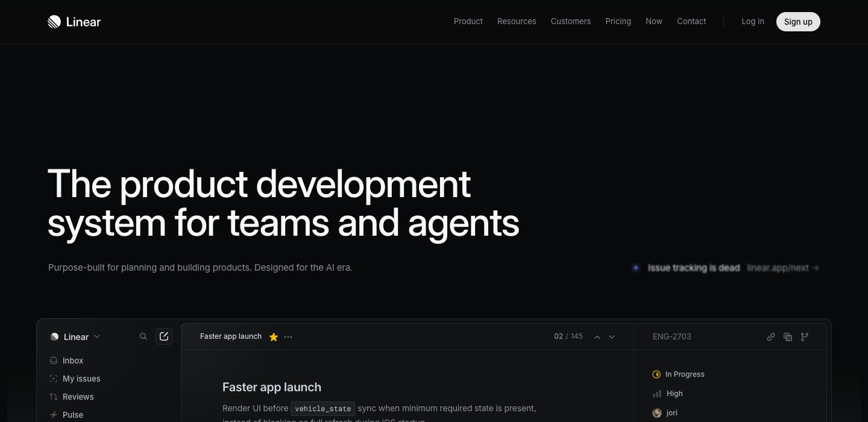
Task: Open Pulse in the sidebar
Action: tap(73, 415)
